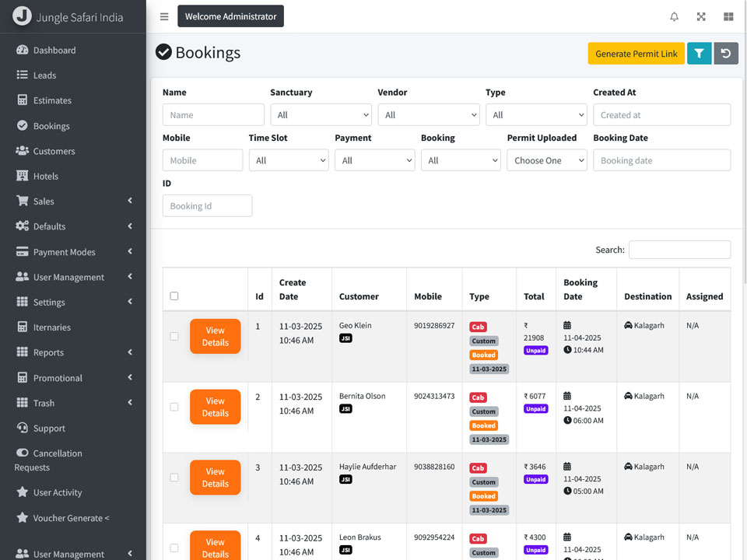Click the Booking date input field
The image size is (747, 560).
(661, 160)
